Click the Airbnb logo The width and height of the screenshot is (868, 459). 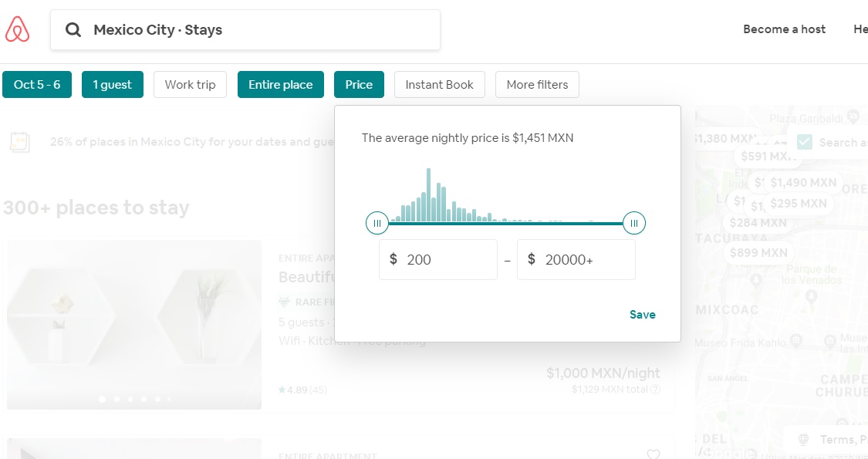tap(17, 29)
